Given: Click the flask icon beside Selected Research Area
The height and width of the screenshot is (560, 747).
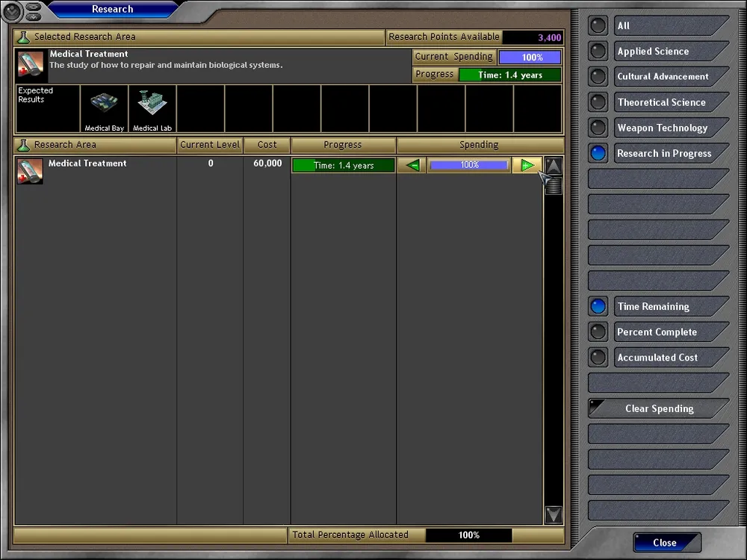Looking at the screenshot, I should (23, 37).
